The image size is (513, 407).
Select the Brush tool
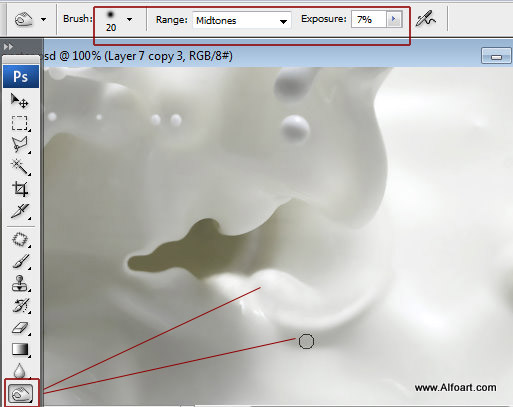(20, 261)
